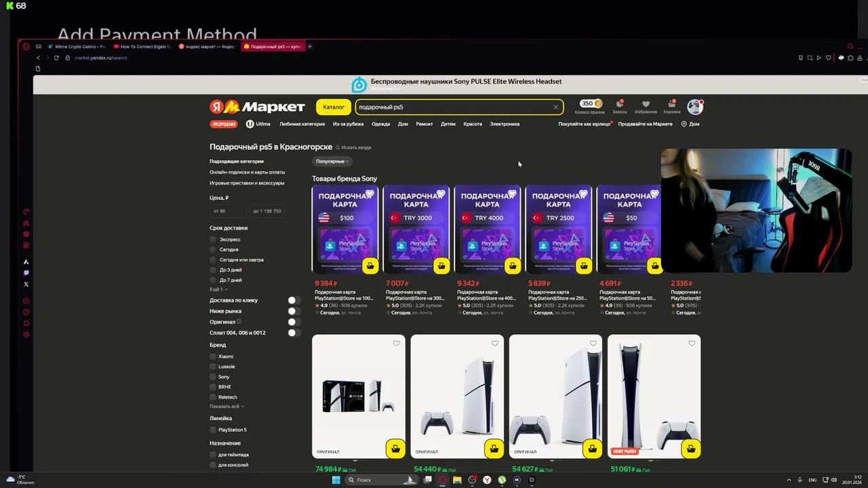Open the Корзина cart icon
Image resolution: width=868 pixels, height=488 pixels.
(x=672, y=106)
